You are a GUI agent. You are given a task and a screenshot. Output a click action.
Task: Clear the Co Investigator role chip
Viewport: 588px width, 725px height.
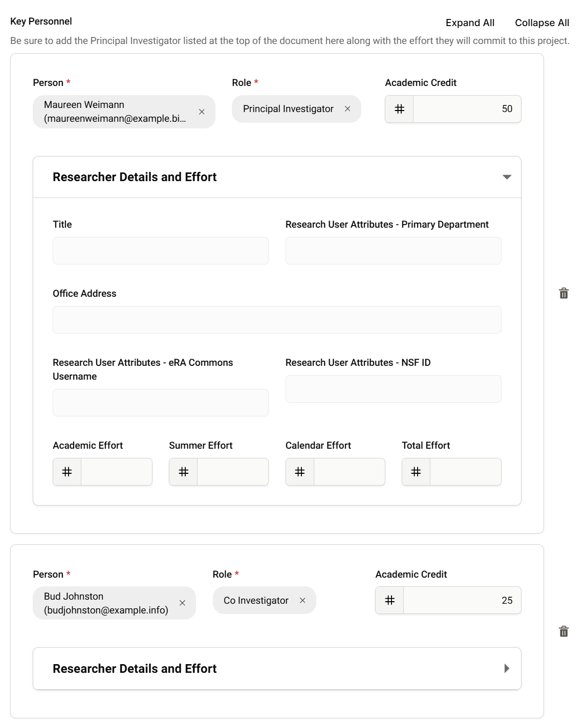coord(302,601)
